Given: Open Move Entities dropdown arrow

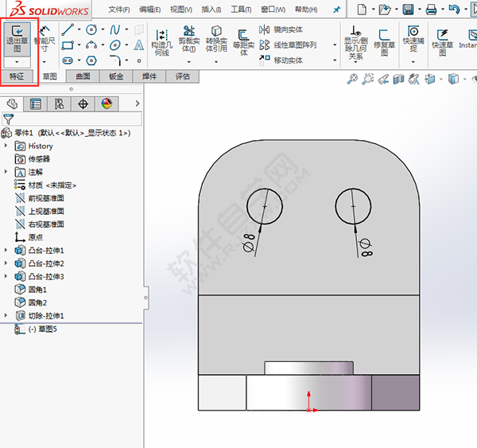Looking at the screenshot, I should 335,60.
